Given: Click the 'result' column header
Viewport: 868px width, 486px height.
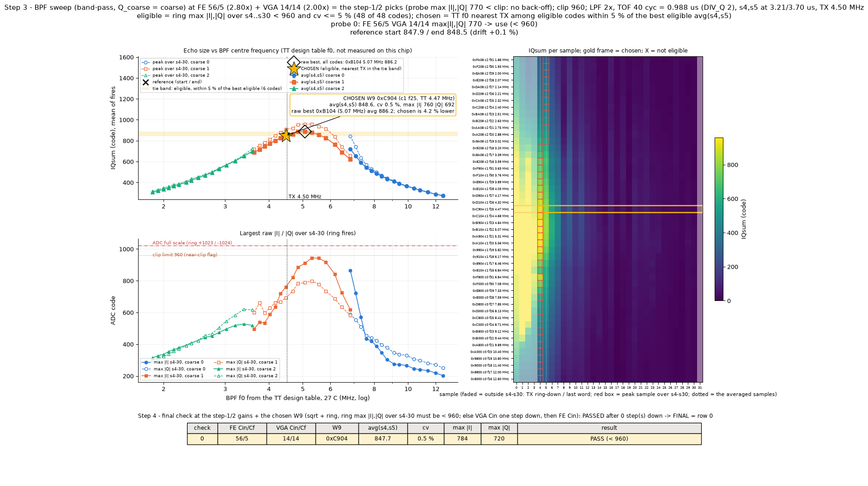Looking at the screenshot, I should coord(609,428).
